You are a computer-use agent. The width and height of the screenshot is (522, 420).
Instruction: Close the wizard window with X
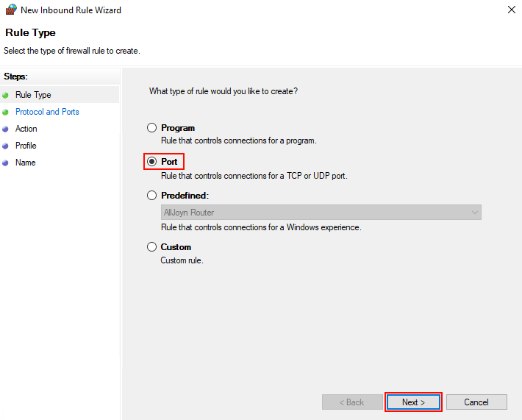pos(511,10)
